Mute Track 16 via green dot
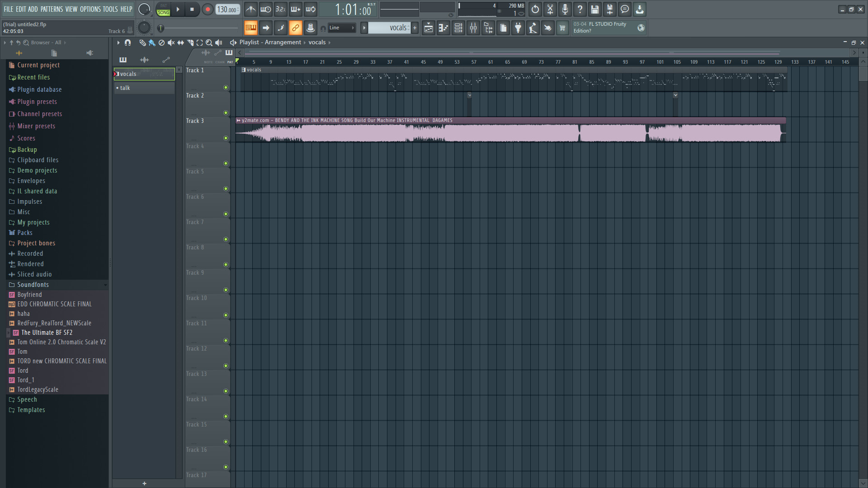Image resolution: width=868 pixels, height=488 pixels. tap(226, 467)
